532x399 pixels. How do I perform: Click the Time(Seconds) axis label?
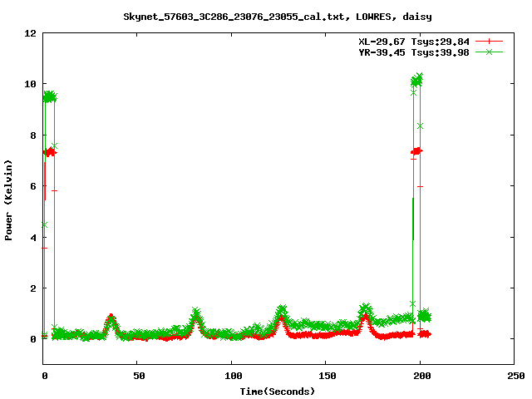[x=277, y=392]
